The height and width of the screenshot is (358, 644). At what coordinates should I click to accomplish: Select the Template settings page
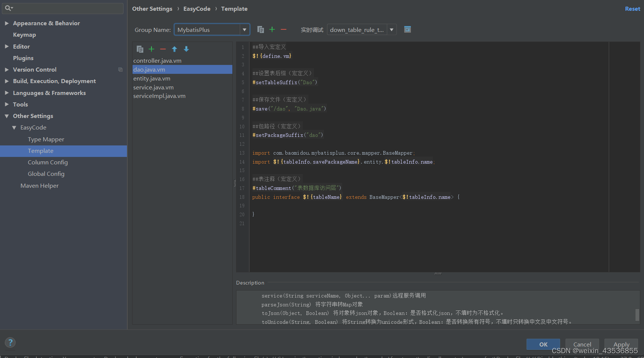coord(63,151)
